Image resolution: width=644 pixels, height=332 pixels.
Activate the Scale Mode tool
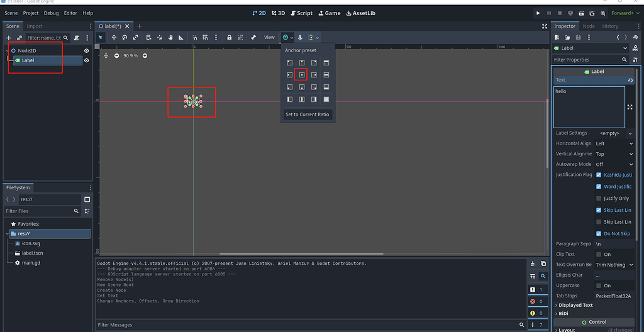tap(135, 37)
